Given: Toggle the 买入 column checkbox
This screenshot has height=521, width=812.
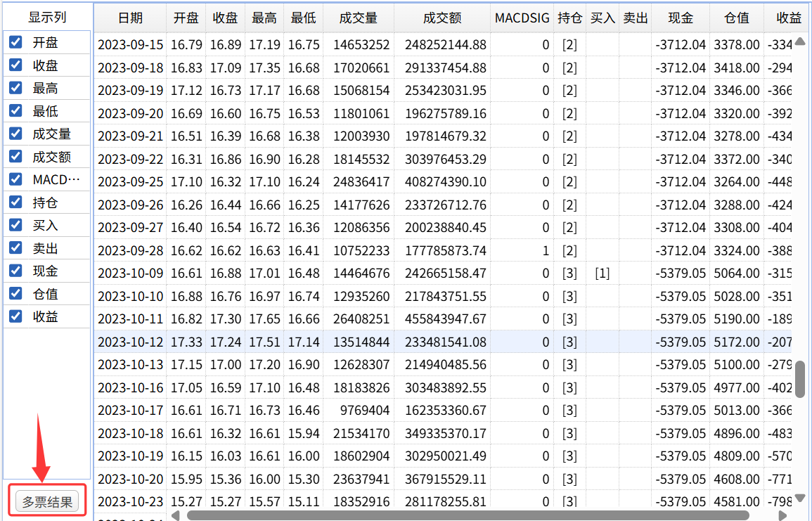Looking at the screenshot, I should [x=15, y=225].
